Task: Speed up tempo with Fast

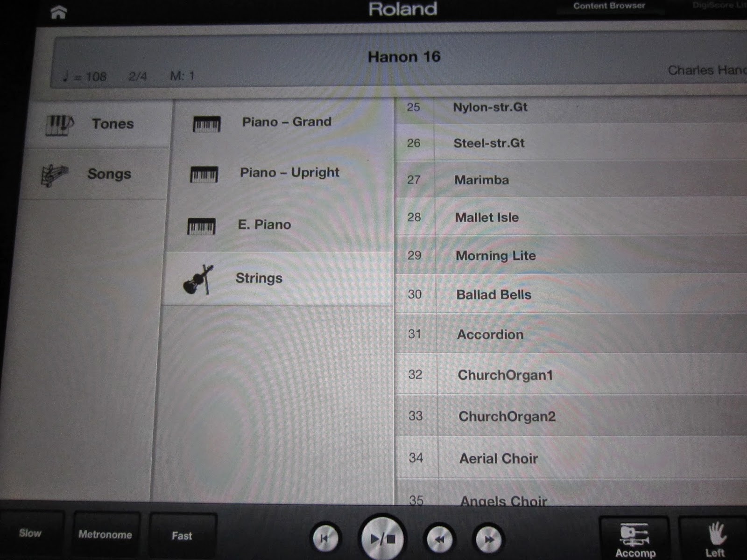Action: click(x=182, y=536)
